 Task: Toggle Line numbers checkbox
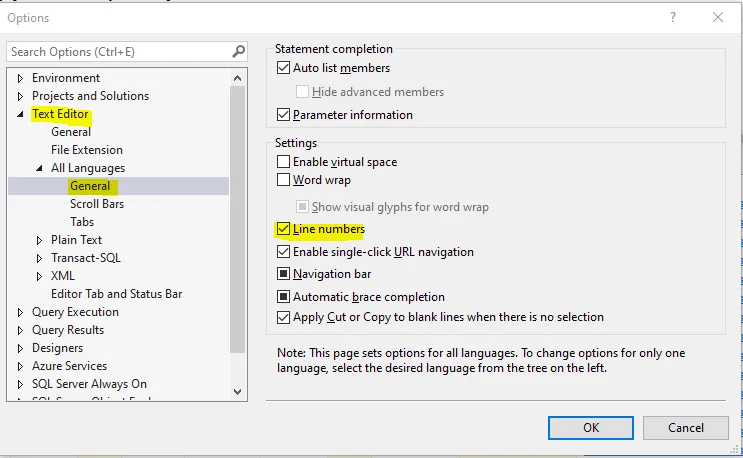pyautogui.click(x=283, y=229)
